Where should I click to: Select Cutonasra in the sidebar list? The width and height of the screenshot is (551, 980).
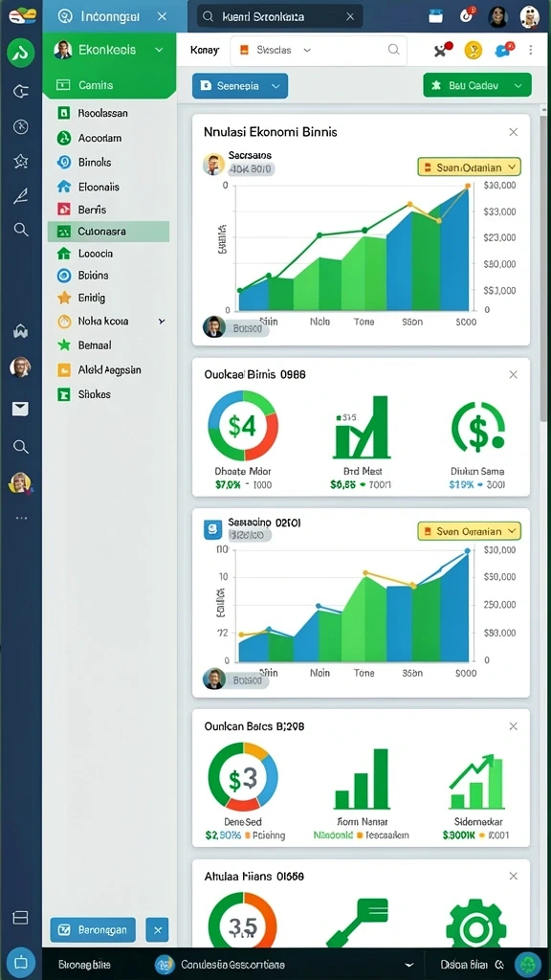(x=109, y=232)
